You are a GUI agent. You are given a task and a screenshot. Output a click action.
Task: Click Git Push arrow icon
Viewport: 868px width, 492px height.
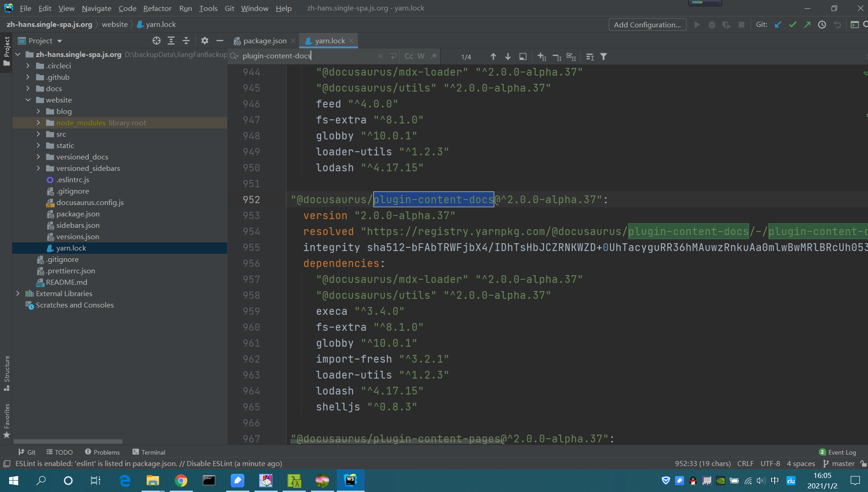pyautogui.click(x=807, y=25)
